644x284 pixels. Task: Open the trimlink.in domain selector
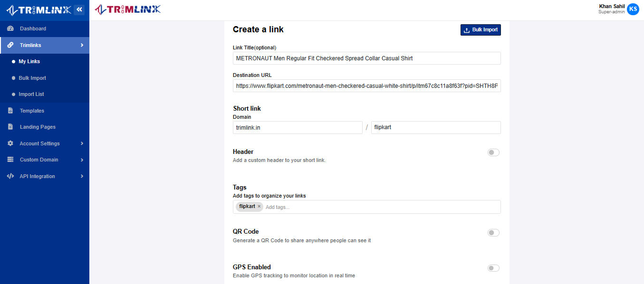(298, 127)
